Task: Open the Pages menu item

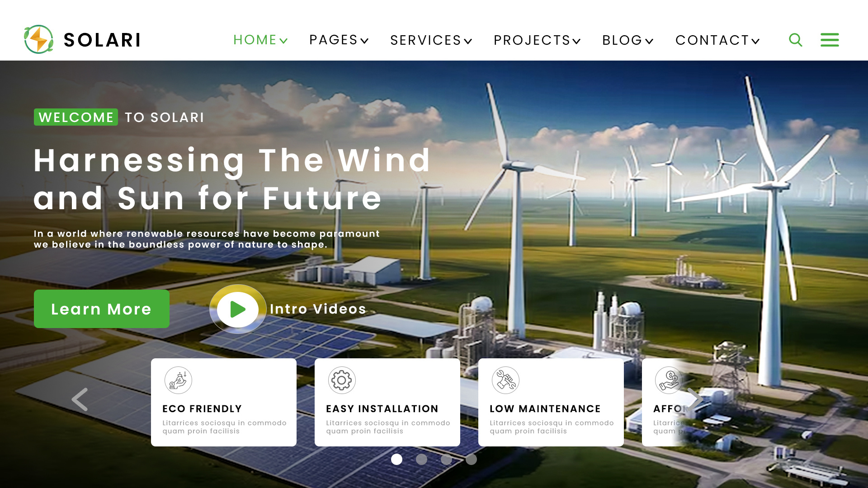Action: click(339, 40)
